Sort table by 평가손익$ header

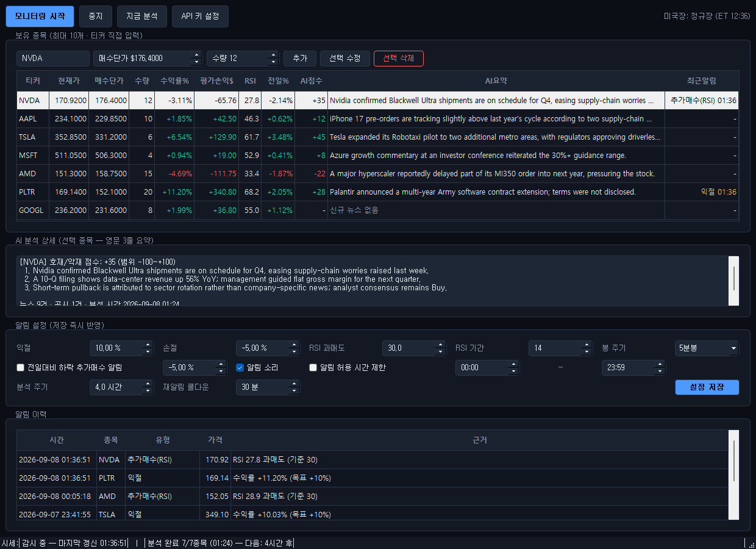coord(216,81)
